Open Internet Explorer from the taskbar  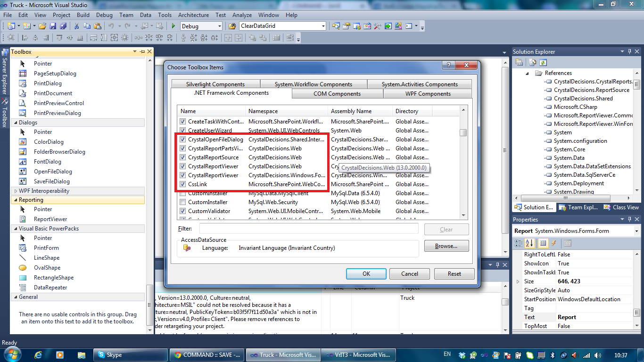click(39, 355)
